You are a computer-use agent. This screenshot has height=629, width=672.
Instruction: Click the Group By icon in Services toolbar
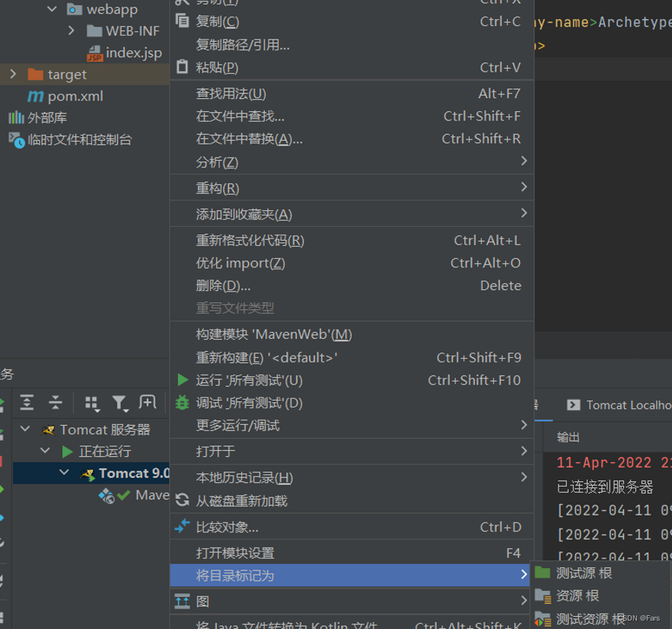click(92, 403)
